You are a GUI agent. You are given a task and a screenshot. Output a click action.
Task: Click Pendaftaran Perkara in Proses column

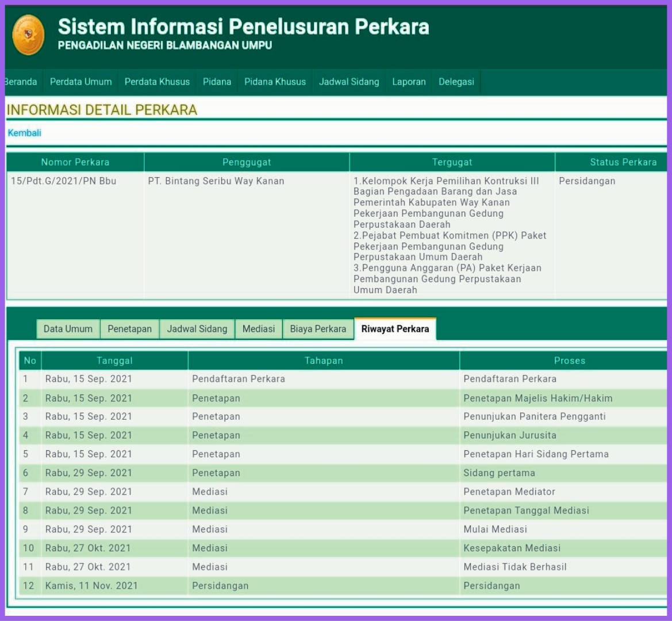click(x=509, y=379)
